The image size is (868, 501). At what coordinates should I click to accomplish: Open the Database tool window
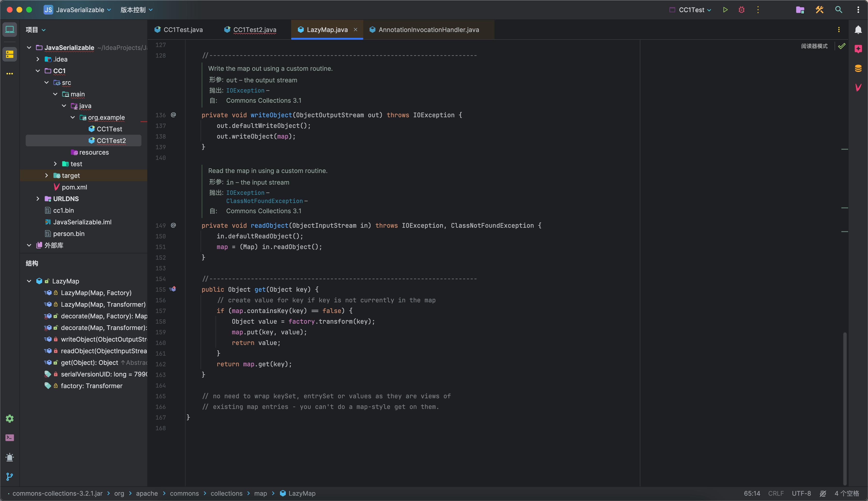point(858,68)
